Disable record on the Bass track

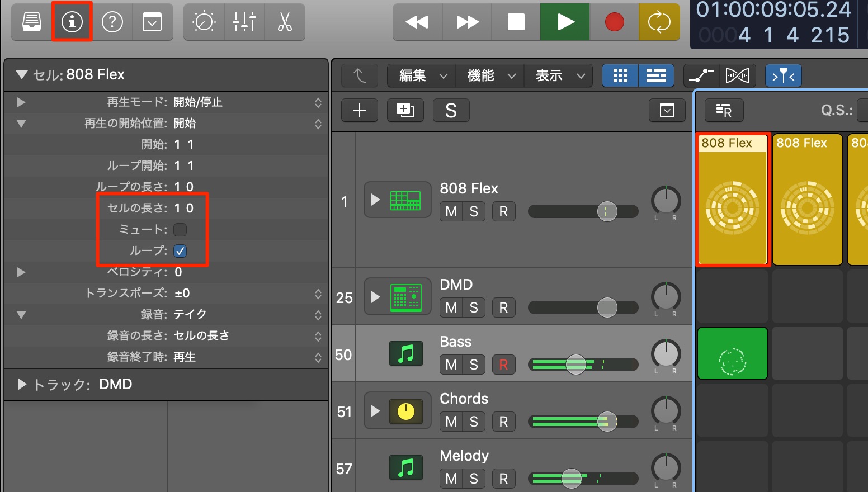tap(503, 365)
